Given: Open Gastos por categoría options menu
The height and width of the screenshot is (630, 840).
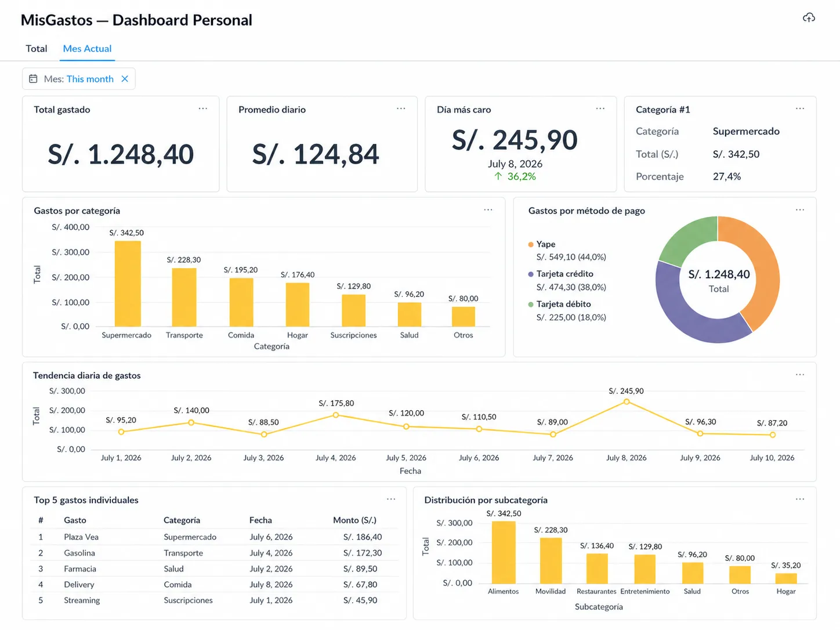Looking at the screenshot, I should coord(488,210).
